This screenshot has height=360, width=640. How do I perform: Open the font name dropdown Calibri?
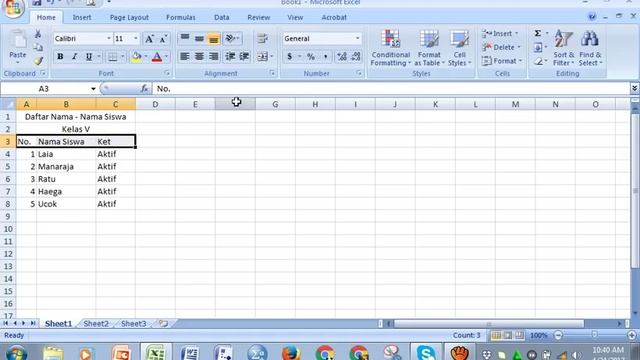coord(109,39)
